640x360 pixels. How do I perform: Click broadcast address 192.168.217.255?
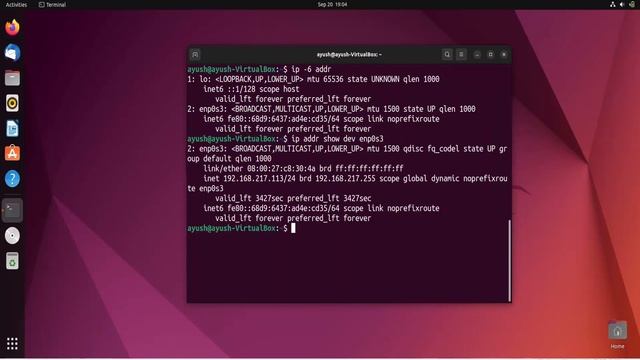[345, 178]
